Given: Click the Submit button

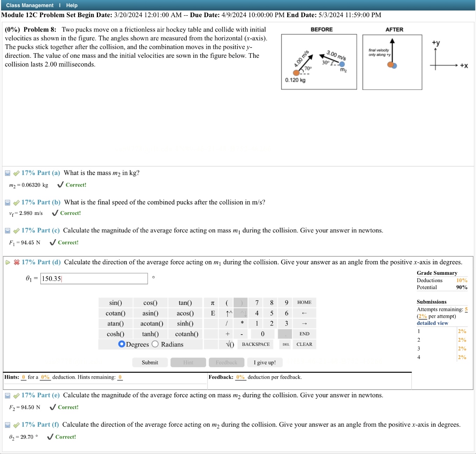Looking at the screenshot, I should (150, 362).
